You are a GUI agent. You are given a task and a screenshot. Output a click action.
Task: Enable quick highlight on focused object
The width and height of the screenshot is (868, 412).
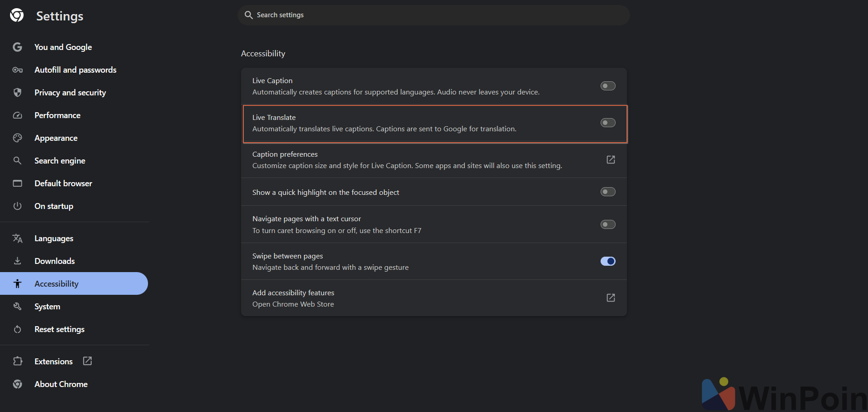click(x=608, y=192)
